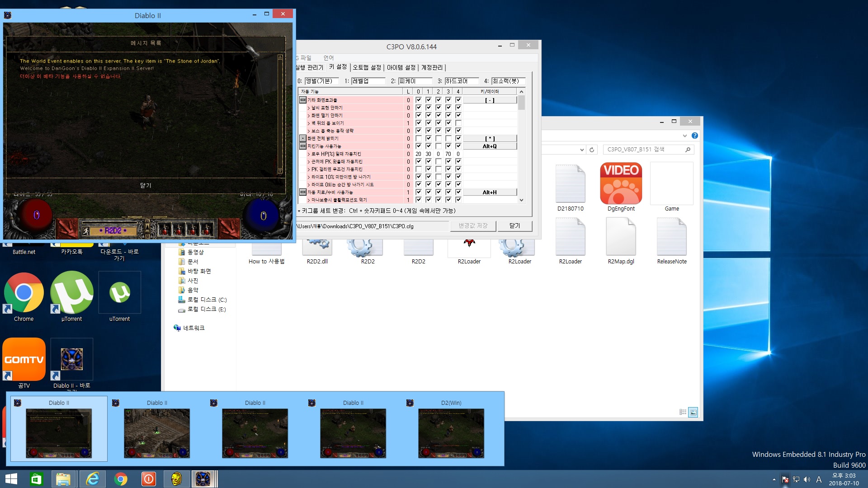Open the 언어 menu in C3PO

point(329,58)
